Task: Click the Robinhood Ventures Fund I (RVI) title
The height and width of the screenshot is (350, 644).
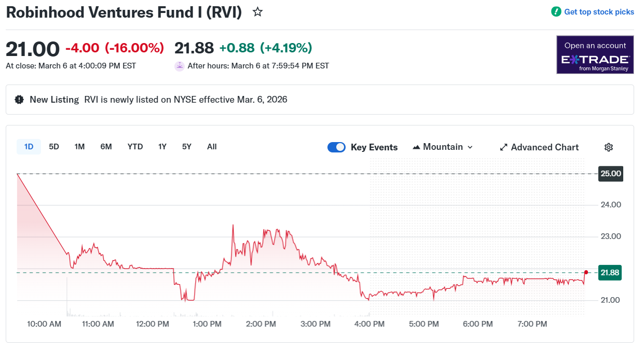Action: click(x=124, y=12)
